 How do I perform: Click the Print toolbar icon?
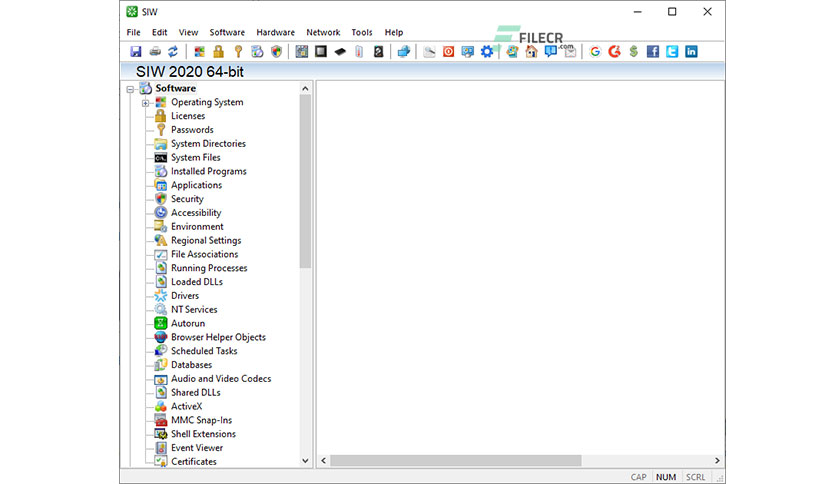(x=155, y=51)
